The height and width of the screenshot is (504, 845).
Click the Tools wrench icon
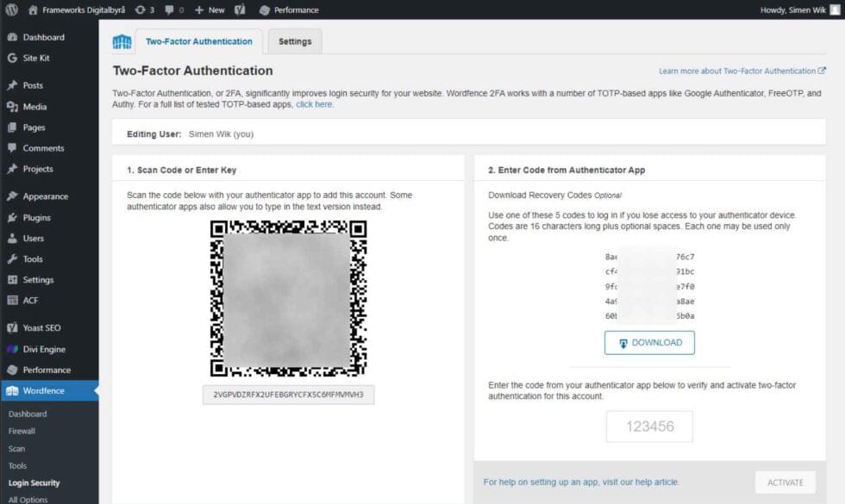[12, 259]
